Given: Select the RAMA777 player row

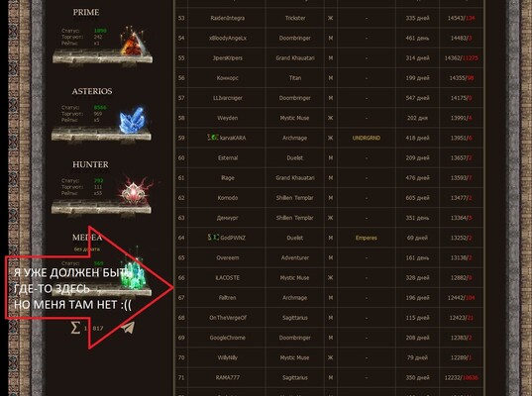Looking at the screenshot, I should point(329,378).
